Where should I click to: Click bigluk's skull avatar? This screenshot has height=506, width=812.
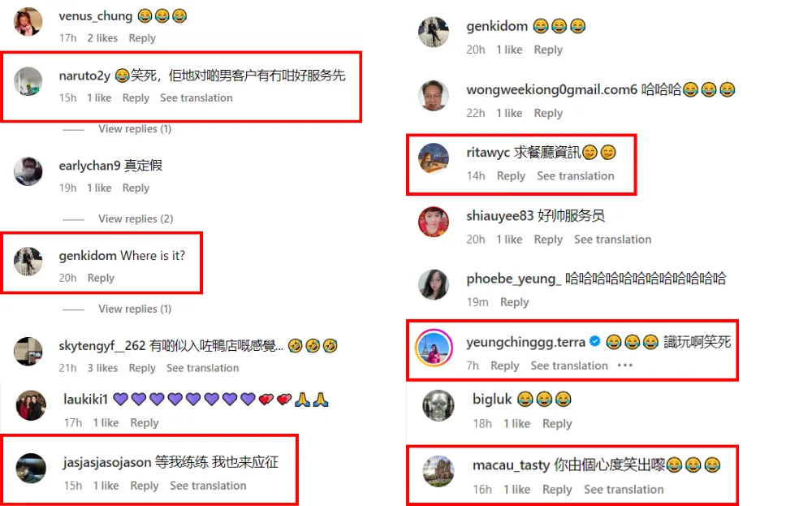pyautogui.click(x=438, y=405)
